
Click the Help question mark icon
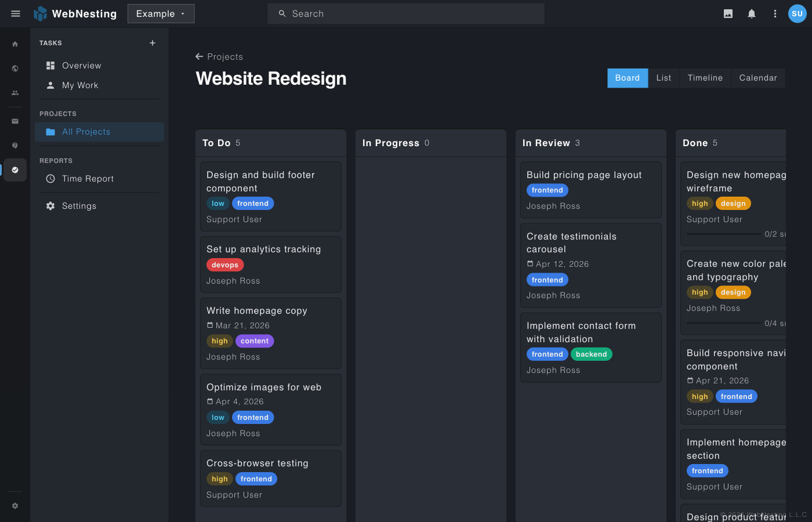(x=15, y=145)
